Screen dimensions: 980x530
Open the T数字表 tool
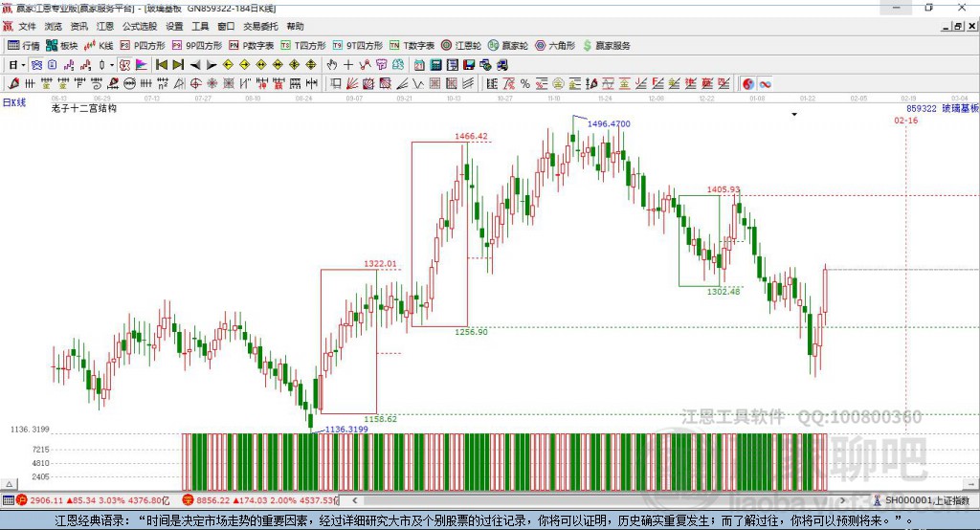[x=412, y=46]
